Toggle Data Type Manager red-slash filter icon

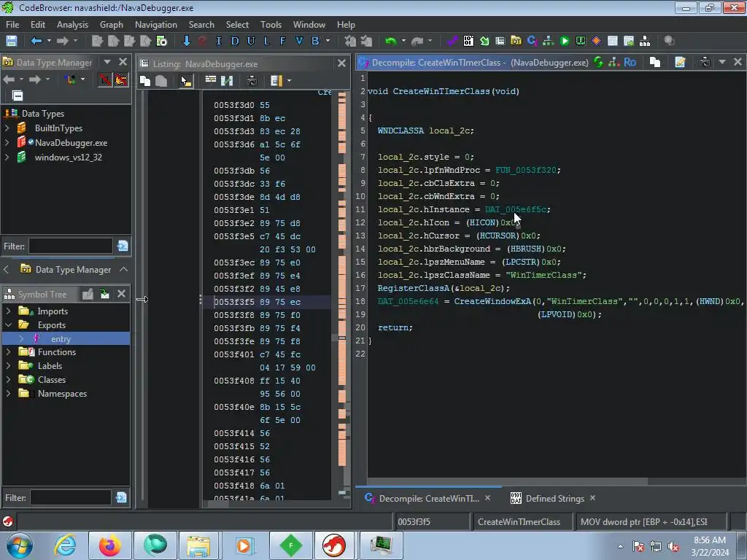105,79
